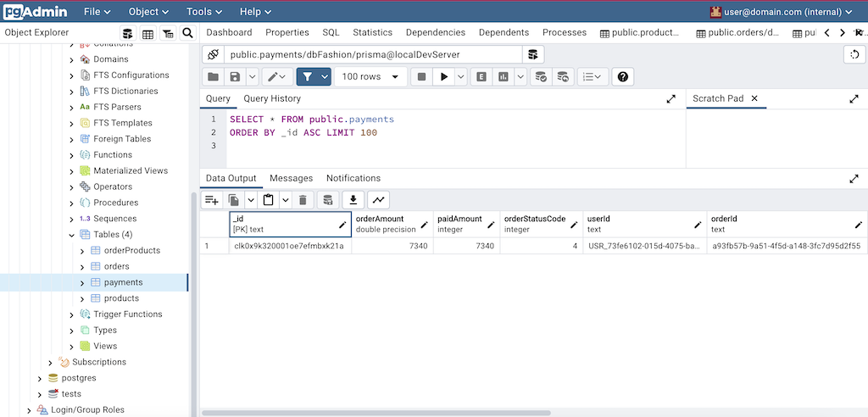Close the Scratch Pad tab
The height and width of the screenshot is (417, 868).
(x=754, y=98)
